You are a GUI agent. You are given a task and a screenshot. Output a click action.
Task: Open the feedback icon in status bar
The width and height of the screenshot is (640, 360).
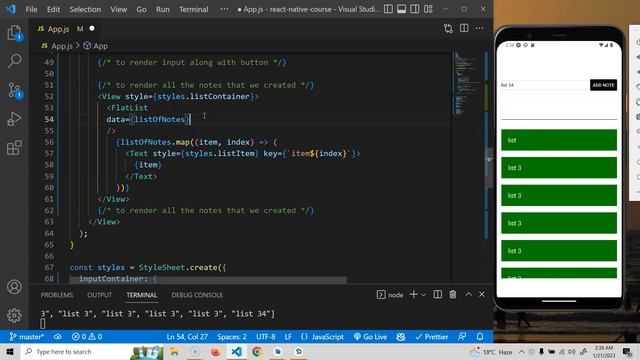(x=462, y=337)
